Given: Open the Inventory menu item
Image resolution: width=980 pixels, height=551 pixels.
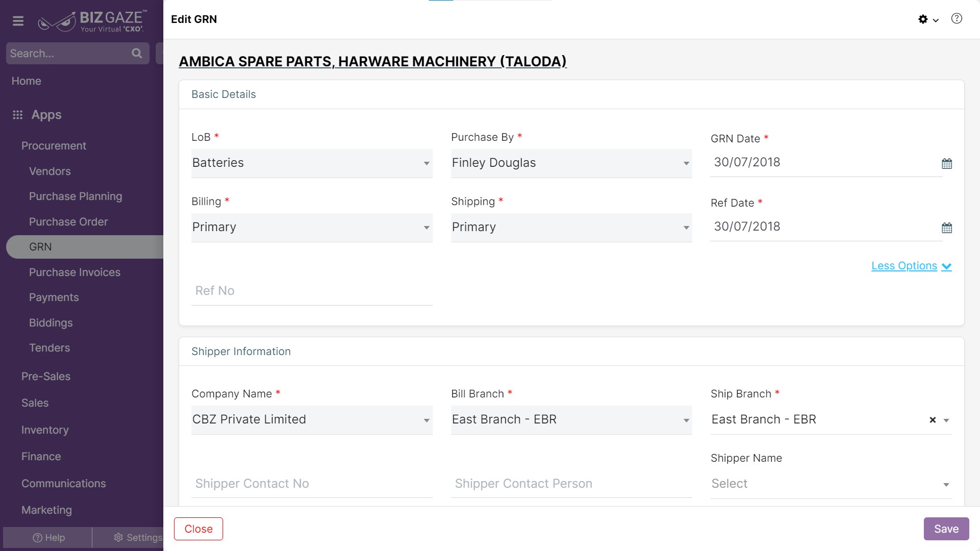Looking at the screenshot, I should [45, 430].
